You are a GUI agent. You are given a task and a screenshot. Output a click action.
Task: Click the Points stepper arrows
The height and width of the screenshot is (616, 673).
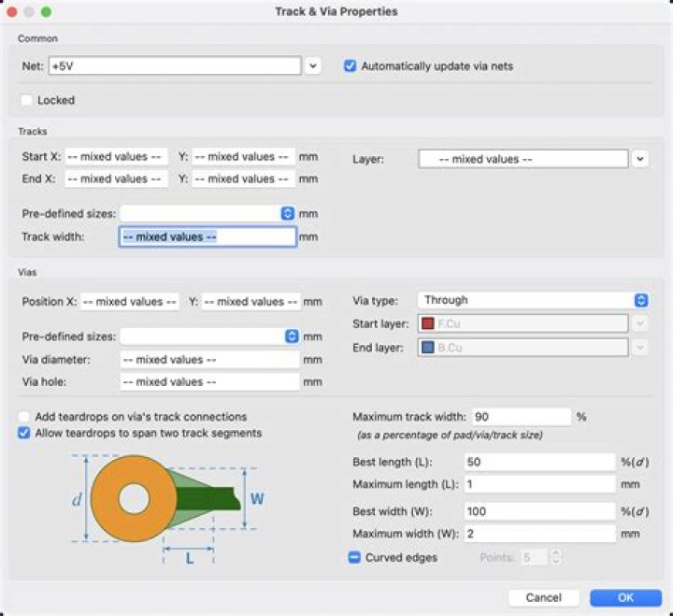555,558
